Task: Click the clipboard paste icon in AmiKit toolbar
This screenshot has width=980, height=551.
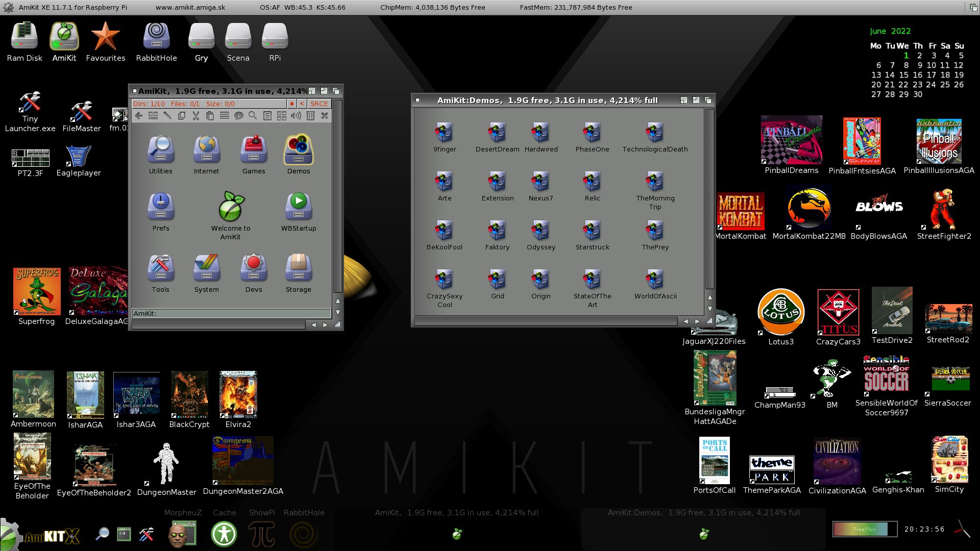Action: click(x=210, y=116)
